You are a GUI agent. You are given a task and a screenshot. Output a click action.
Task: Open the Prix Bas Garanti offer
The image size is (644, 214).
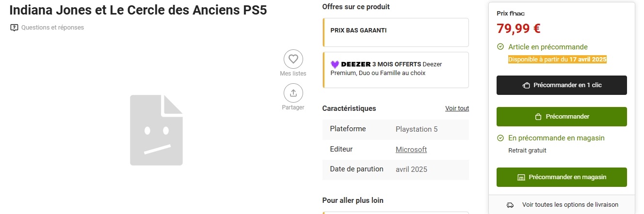[396, 32]
